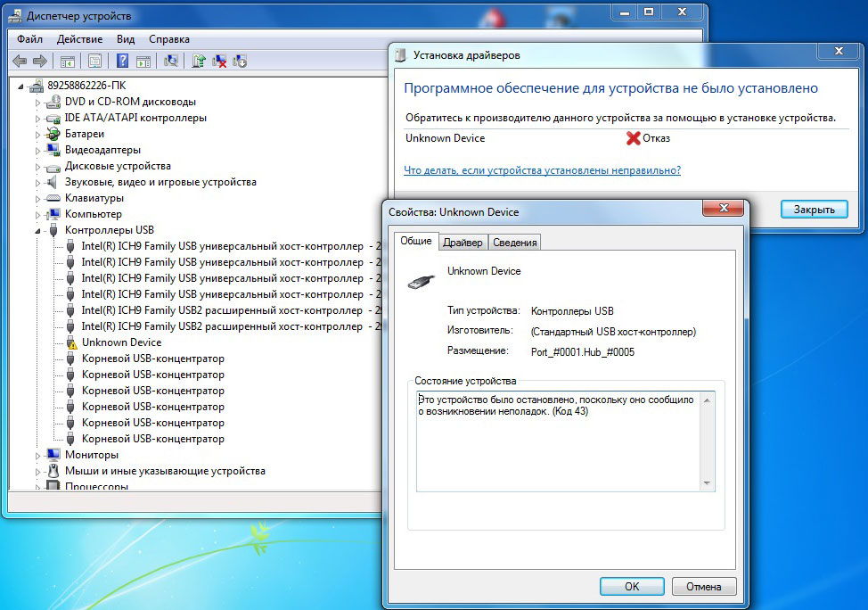This screenshot has height=610, width=868.
Task: Toggle the console tree pane icon
Action: click(68, 61)
